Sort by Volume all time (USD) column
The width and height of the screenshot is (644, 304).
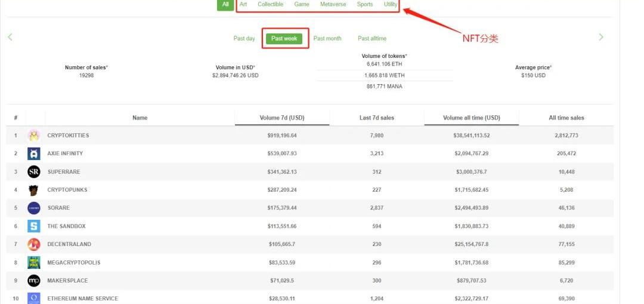pyautogui.click(x=472, y=118)
